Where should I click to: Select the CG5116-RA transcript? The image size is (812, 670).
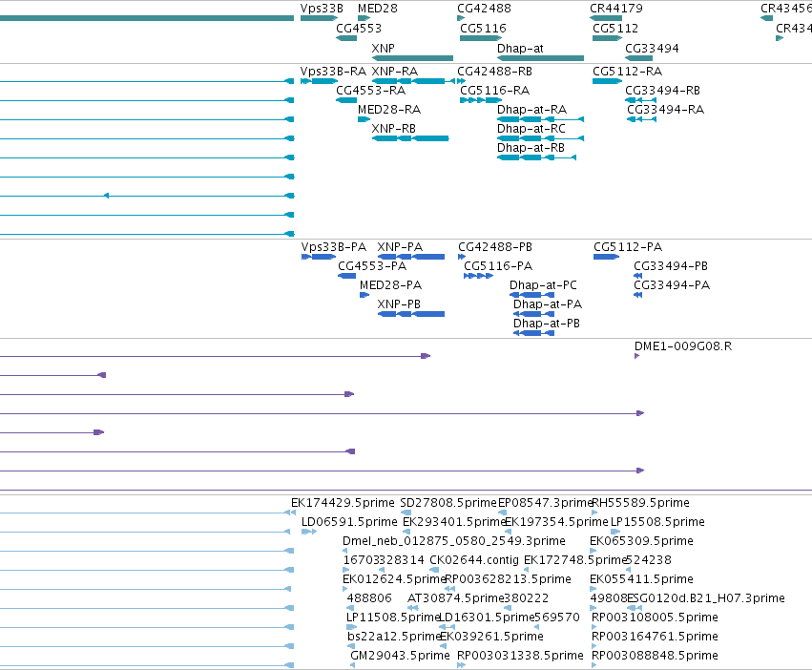tap(481, 100)
